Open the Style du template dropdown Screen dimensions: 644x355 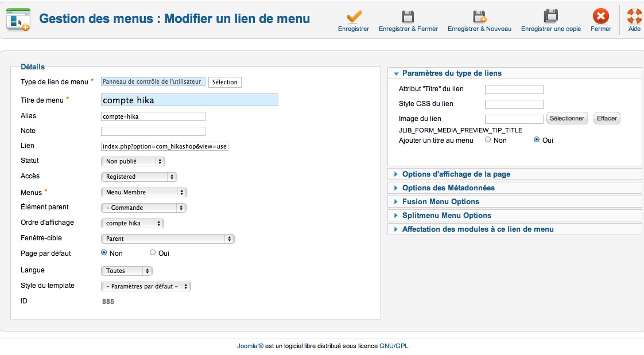146,286
